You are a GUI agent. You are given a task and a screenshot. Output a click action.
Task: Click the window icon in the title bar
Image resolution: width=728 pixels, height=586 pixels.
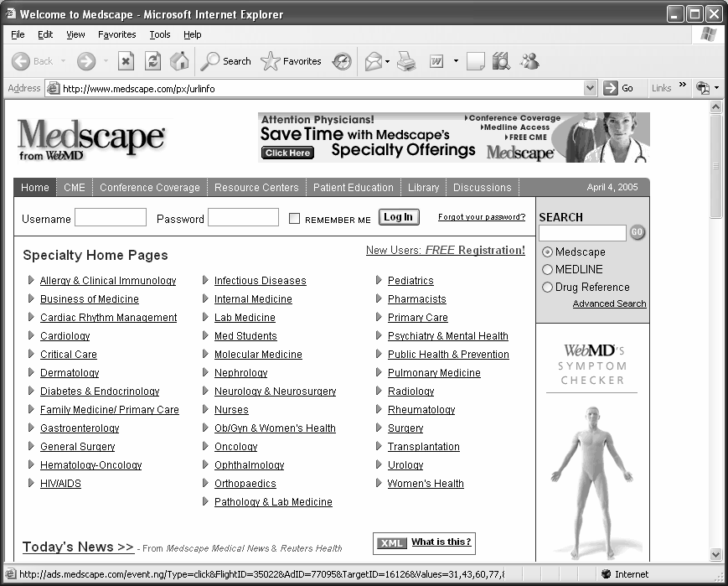tap(11, 14)
